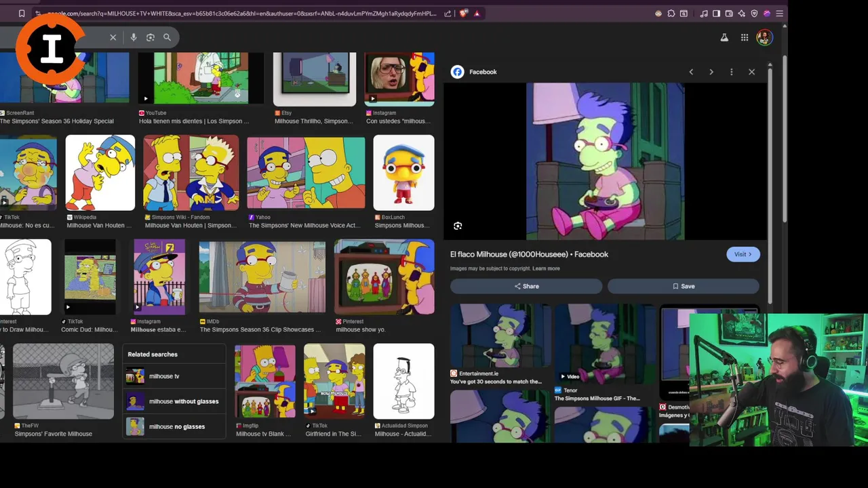Image resolution: width=868 pixels, height=488 pixels.
Task: Open the large Milhouse preview image
Action: pyautogui.click(x=606, y=161)
